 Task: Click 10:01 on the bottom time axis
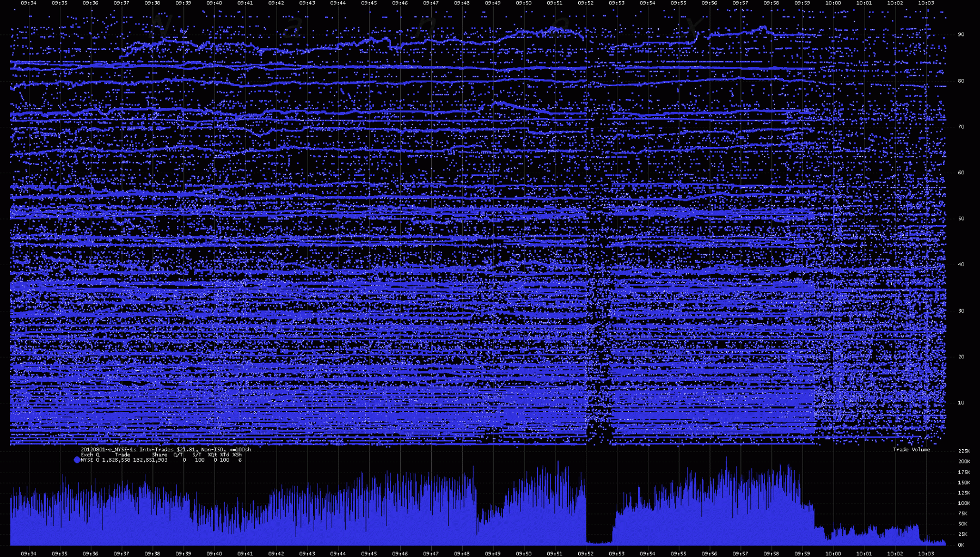pyautogui.click(x=864, y=554)
